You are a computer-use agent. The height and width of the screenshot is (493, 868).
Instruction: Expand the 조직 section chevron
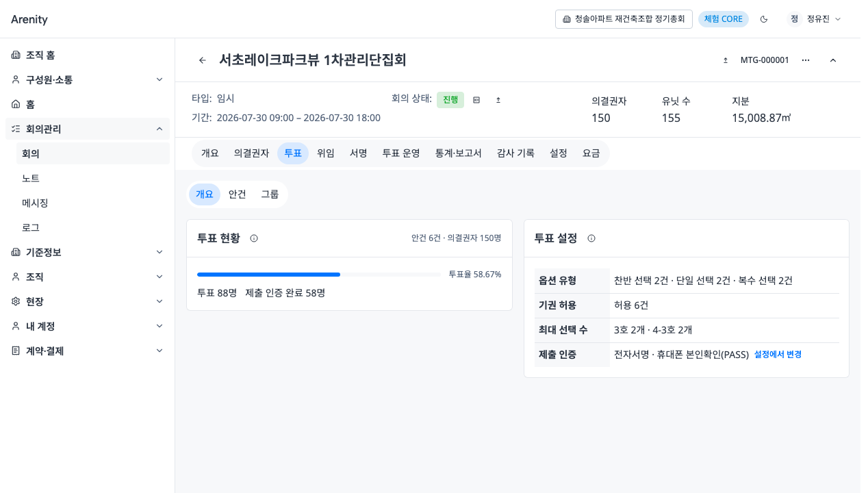pyautogui.click(x=159, y=277)
